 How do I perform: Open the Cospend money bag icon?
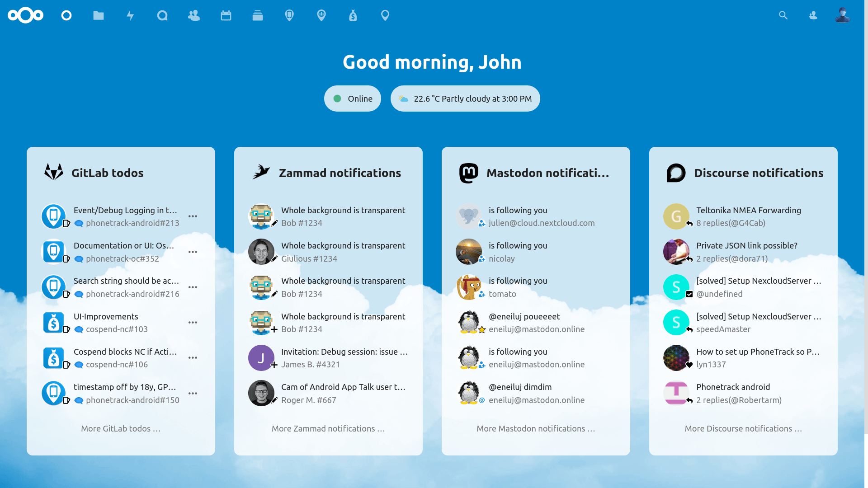[x=353, y=15]
